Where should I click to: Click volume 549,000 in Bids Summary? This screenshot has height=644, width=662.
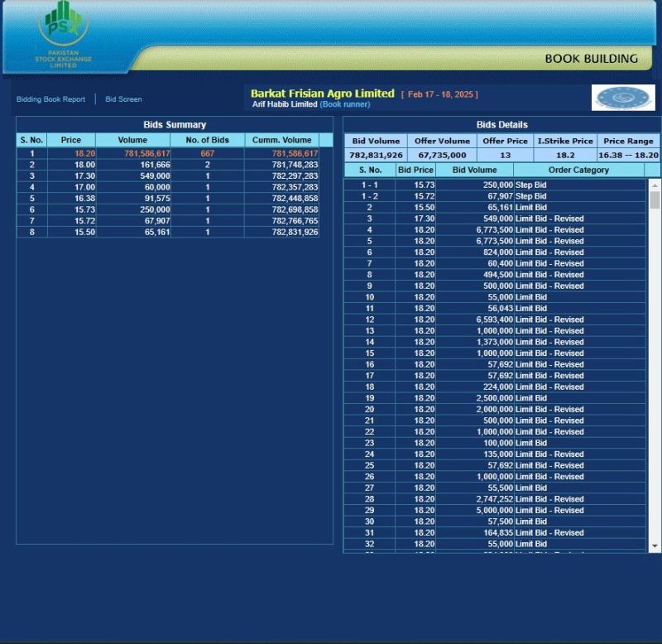pyautogui.click(x=155, y=176)
